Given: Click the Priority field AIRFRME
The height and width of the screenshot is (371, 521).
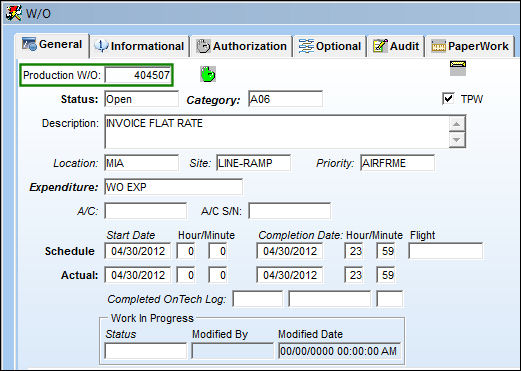Looking at the screenshot, I should [x=397, y=163].
